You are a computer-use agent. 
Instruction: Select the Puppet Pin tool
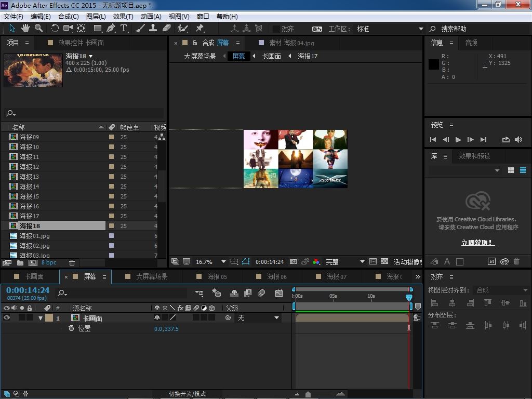point(199,28)
